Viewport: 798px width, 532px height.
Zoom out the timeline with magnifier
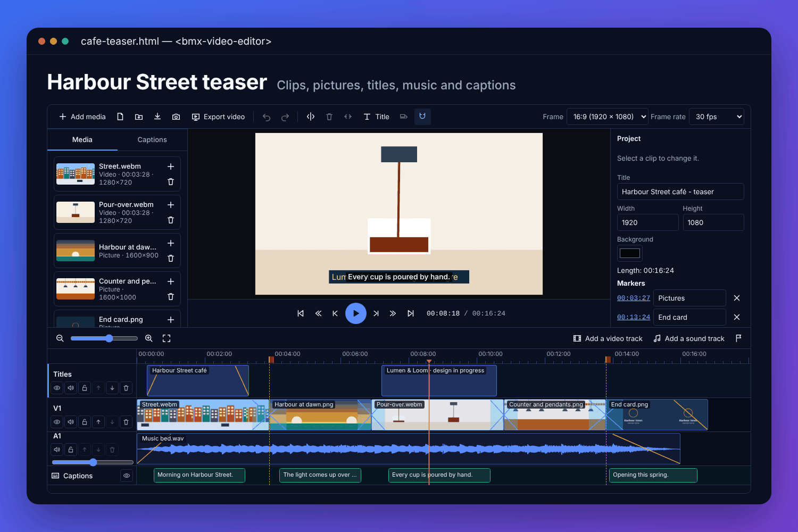tap(60, 338)
